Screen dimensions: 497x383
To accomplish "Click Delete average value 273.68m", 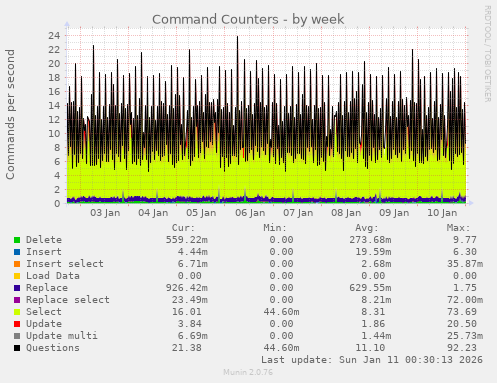I will click(x=370, y=240).
